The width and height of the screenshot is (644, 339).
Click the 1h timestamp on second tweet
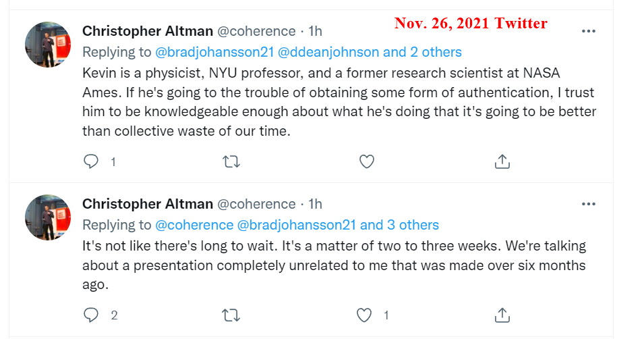tap(315, 203)
